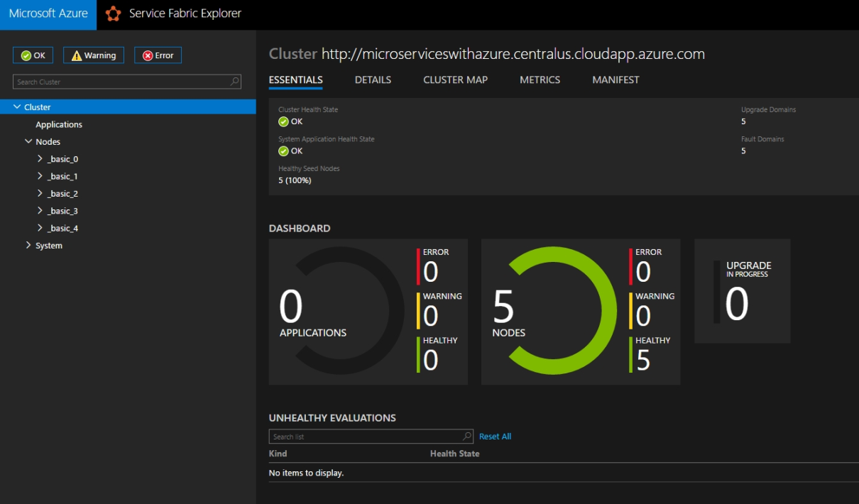Click the Service Fabric logo icon
This screenshot has height=504, width=859.
pos(113,14)
